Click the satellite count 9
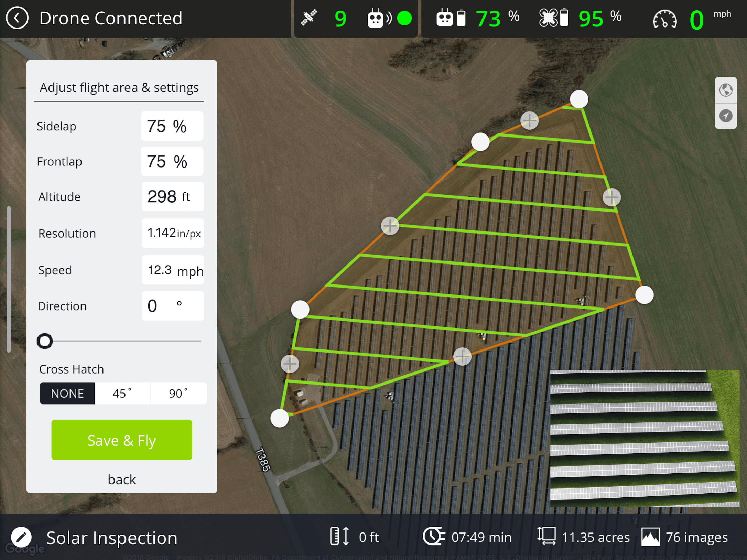 point(340,19)
